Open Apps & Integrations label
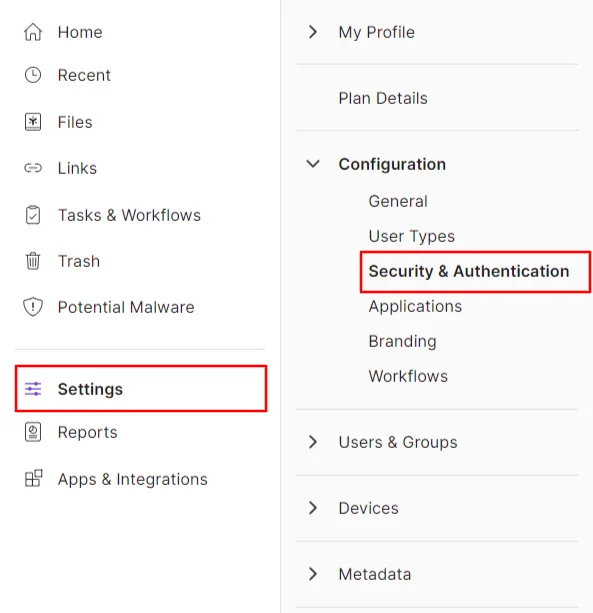 tap(133, 479)
